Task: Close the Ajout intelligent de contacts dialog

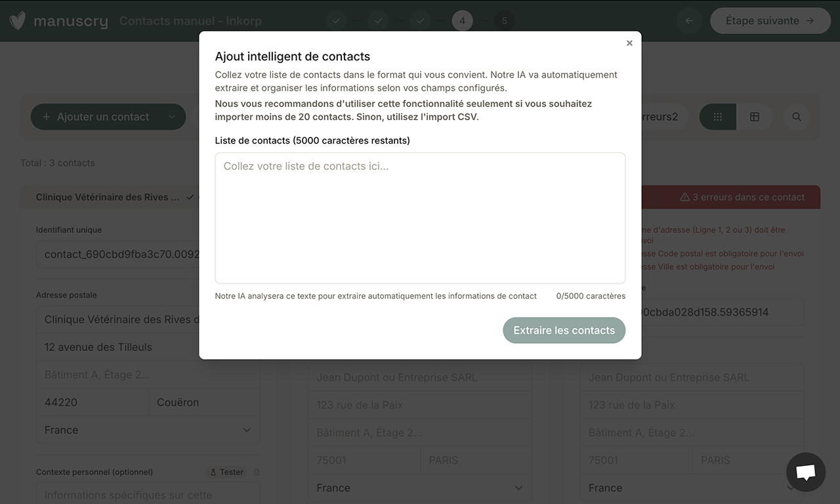Action: [629, 43]
